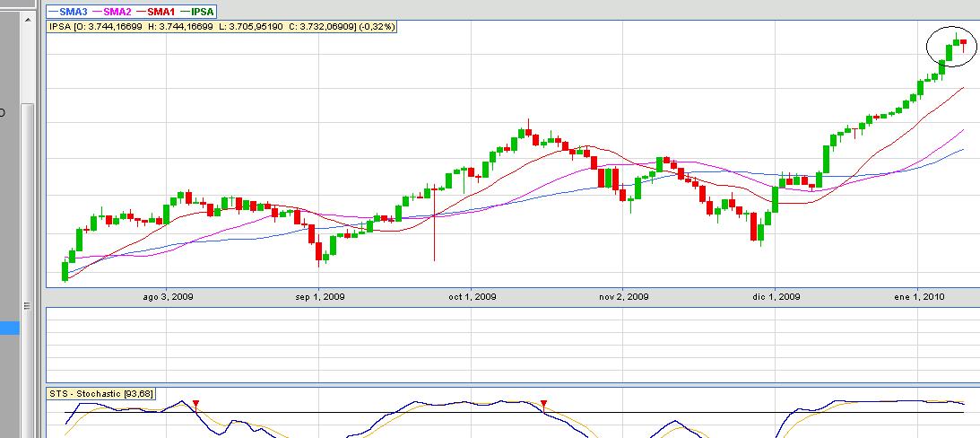980x438 pixels.
Task: Select the STS - Stochastic indicator label
Action: [101, 394]
